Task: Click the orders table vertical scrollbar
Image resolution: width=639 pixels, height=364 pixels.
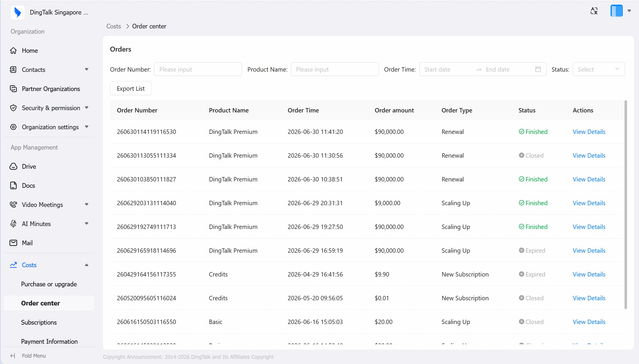Action: (626, 204)
